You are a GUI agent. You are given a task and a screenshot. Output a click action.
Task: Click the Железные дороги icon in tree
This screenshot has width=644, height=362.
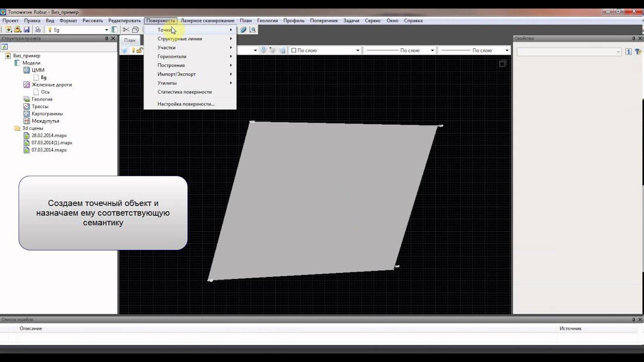point(27,85)
